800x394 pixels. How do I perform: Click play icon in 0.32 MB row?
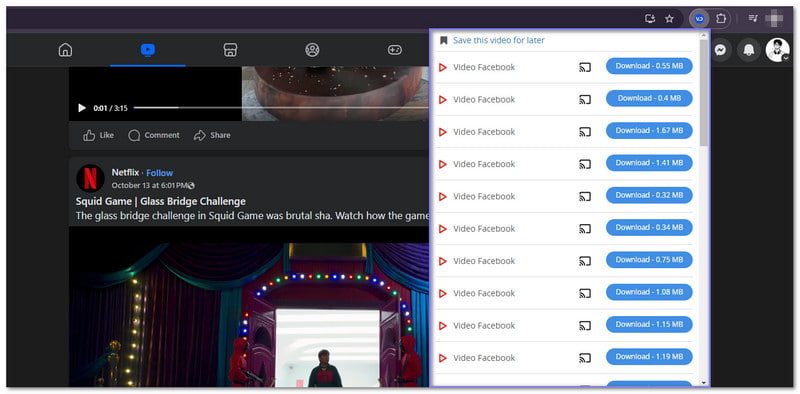(443, 196)
